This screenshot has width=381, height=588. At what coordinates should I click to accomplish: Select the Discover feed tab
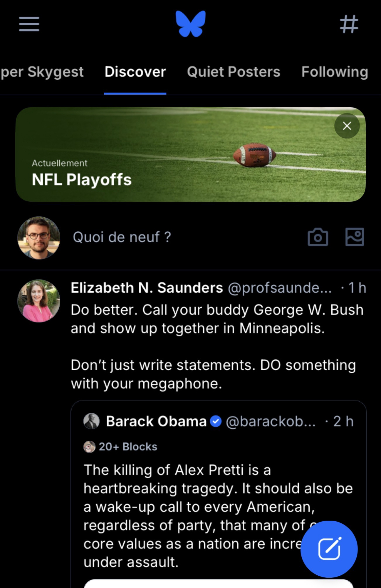point(135,72)
